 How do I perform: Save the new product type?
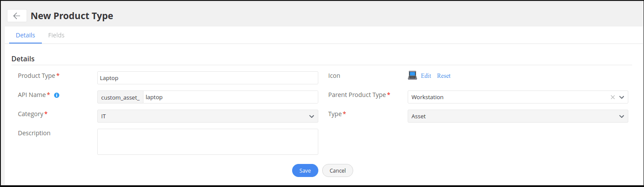305,170
